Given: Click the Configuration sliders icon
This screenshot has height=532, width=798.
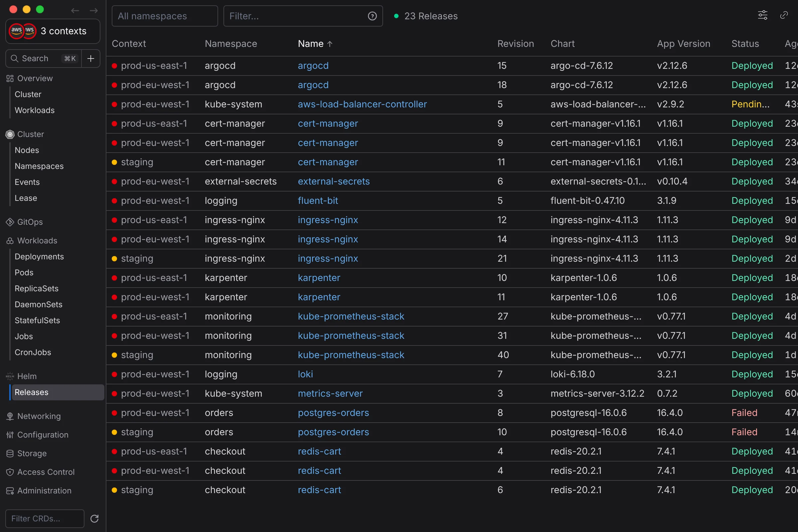Looking at the screenshot, I should (x=10, y=435).
